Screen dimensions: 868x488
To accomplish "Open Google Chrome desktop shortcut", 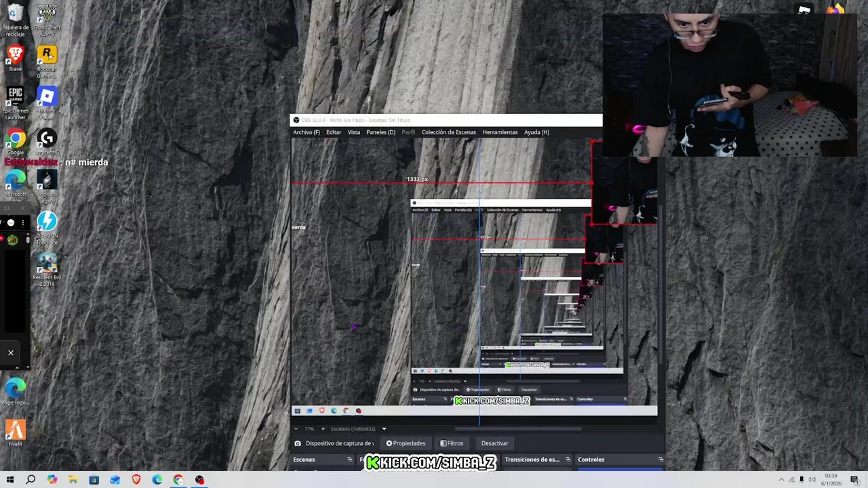I will pos(15,142).
